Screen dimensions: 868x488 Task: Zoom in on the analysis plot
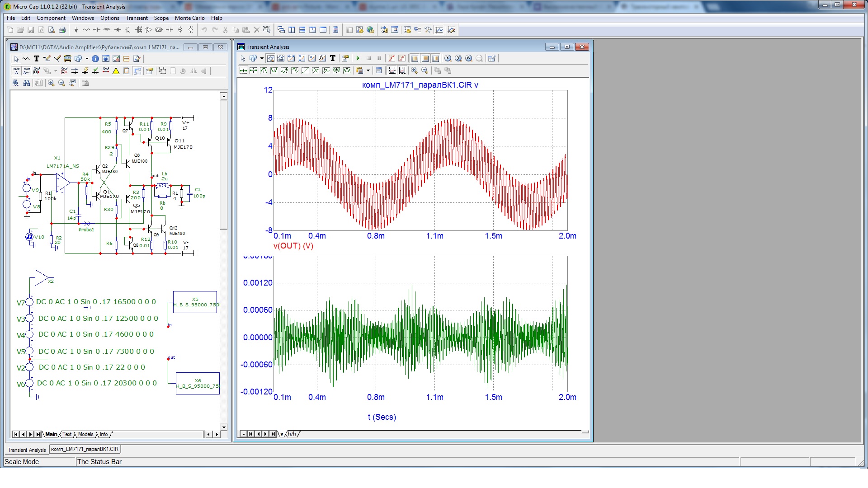point(414,70)
